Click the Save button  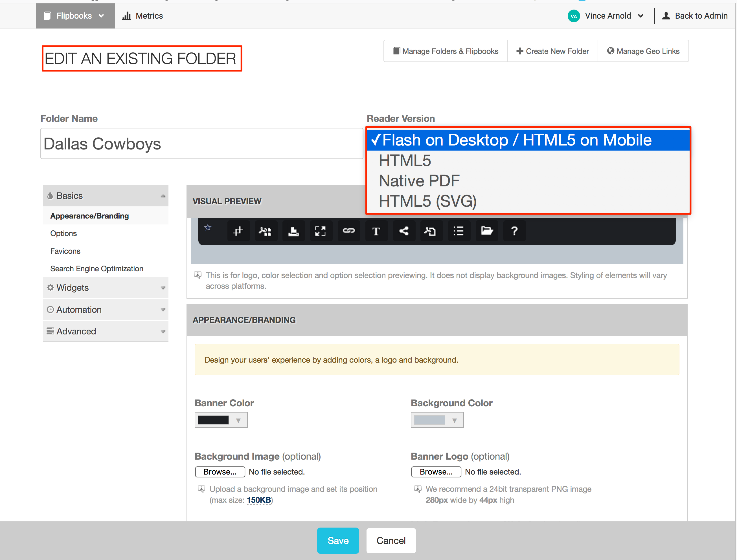click(x=338, y=540)
